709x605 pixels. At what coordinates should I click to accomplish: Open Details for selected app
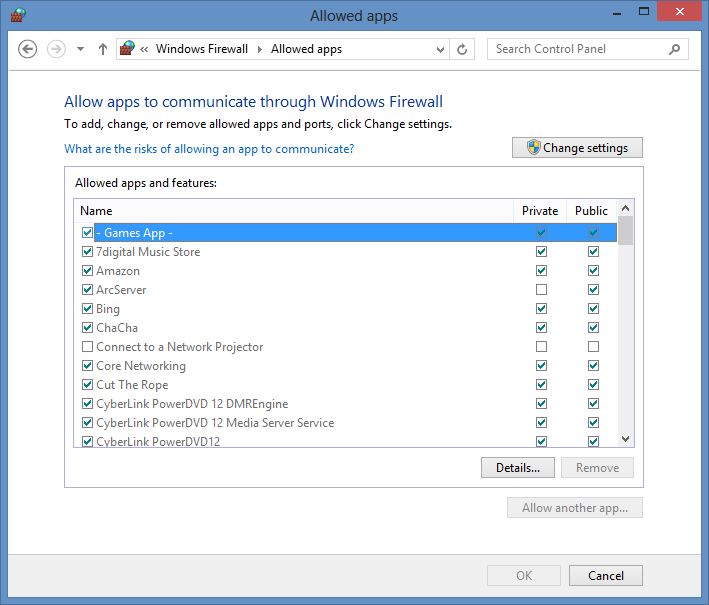point(518,468)
